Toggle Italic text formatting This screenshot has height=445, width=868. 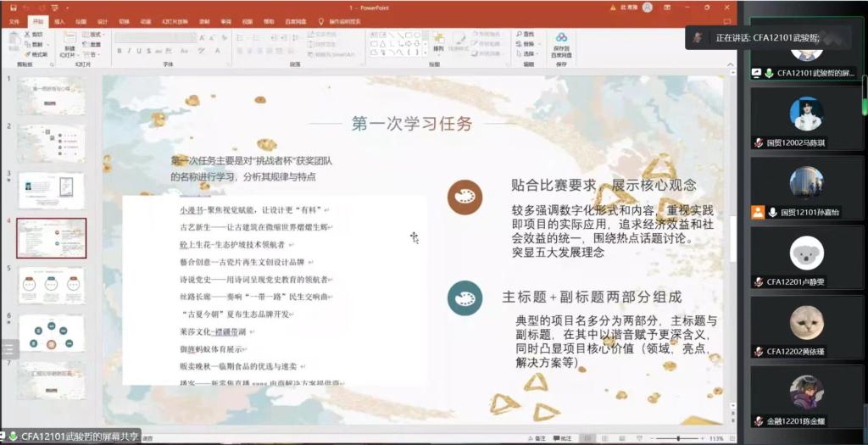(129, 51)
